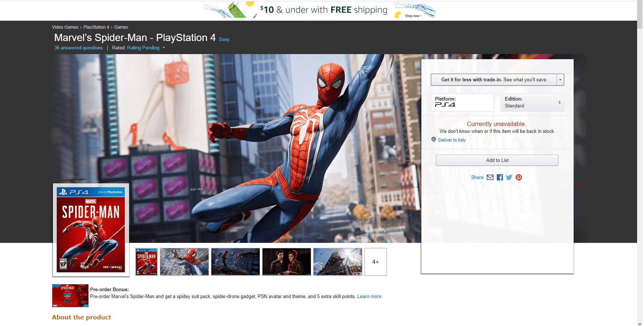Select the dark rooftop scene thumbnail

(x=235, y=262)
